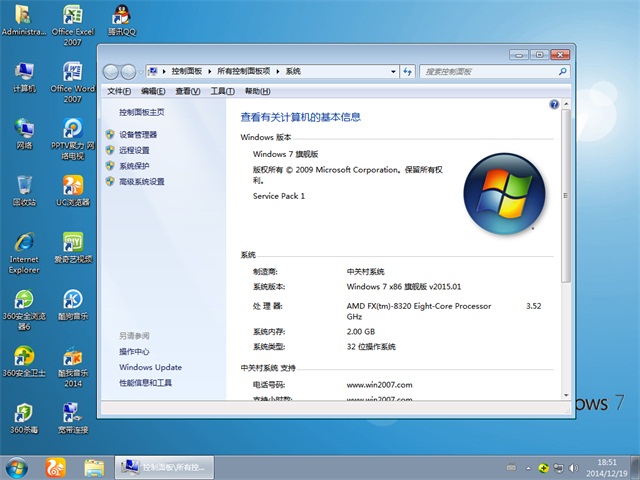Open Windows Explorer from the taskbar
The width and height of the screenshot is (640, 480).
[x=94, y=468]
